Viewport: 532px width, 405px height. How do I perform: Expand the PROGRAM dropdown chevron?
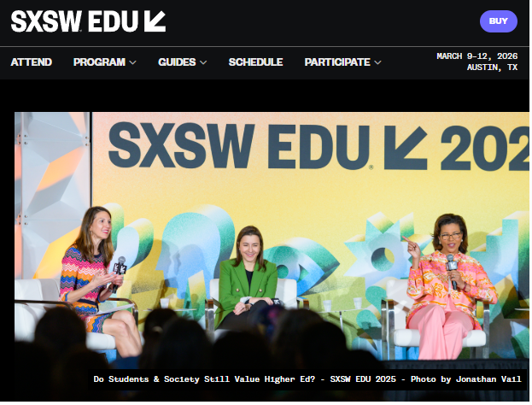[x=133, y=62]
